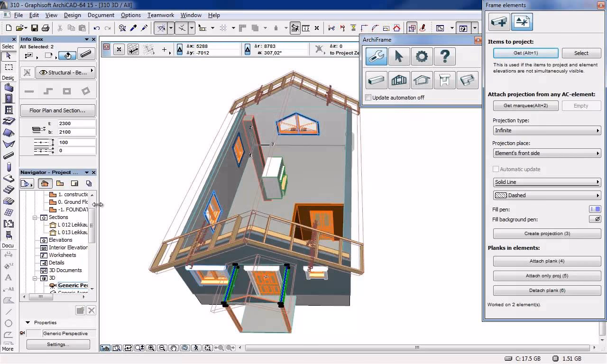Viewport: 607px width, 364px height.
Task: Toggle the Fill background pen button
Action: click(595, 219)
